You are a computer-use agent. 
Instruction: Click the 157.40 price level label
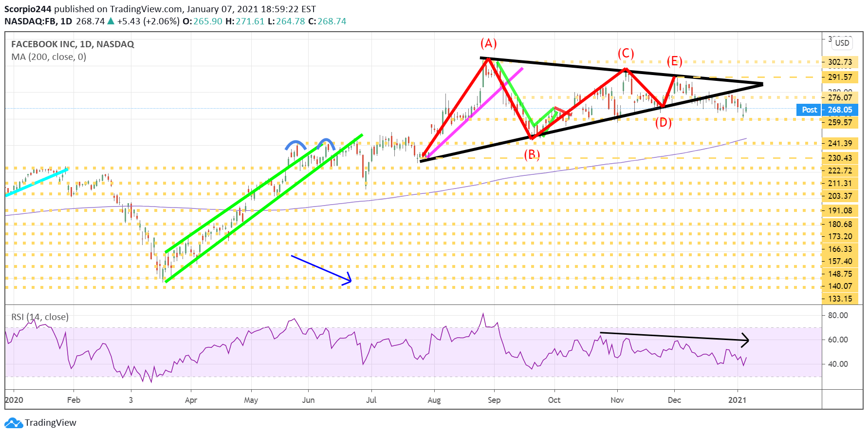pos(840,261)
